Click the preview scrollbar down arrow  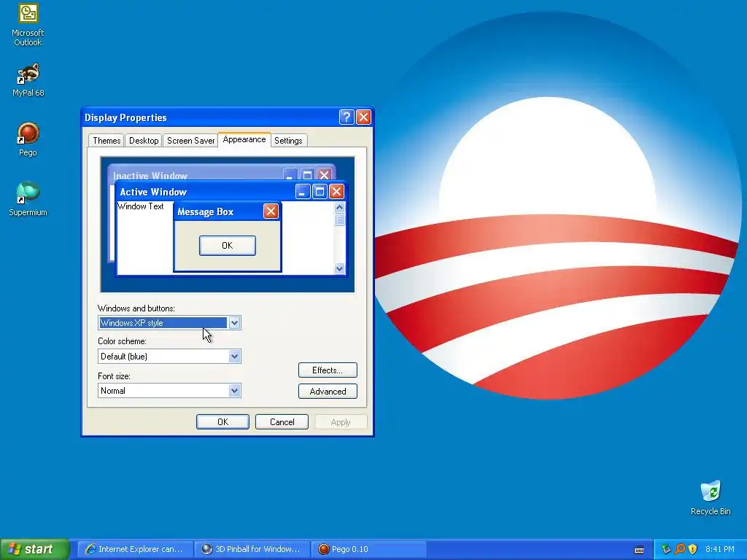tap(339, 268)
